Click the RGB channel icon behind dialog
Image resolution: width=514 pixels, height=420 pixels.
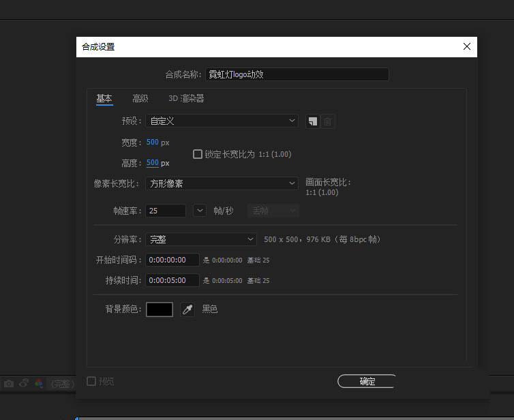(39, 383)
